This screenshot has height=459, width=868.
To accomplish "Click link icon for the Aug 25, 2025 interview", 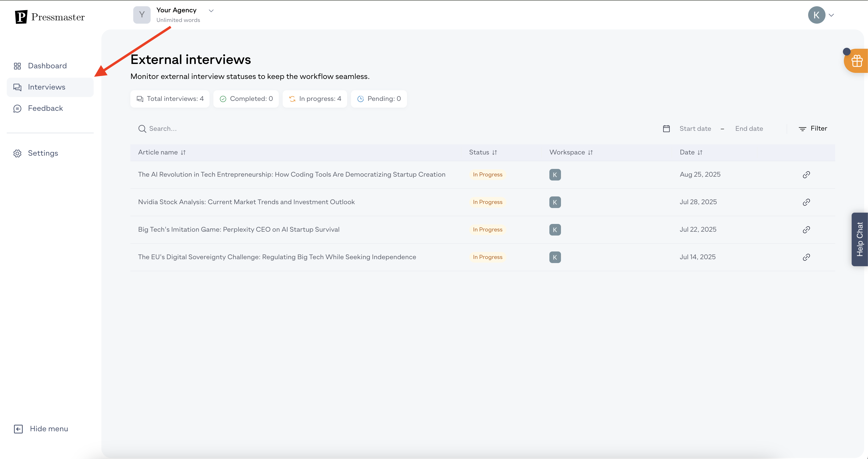I will (806, 174).
